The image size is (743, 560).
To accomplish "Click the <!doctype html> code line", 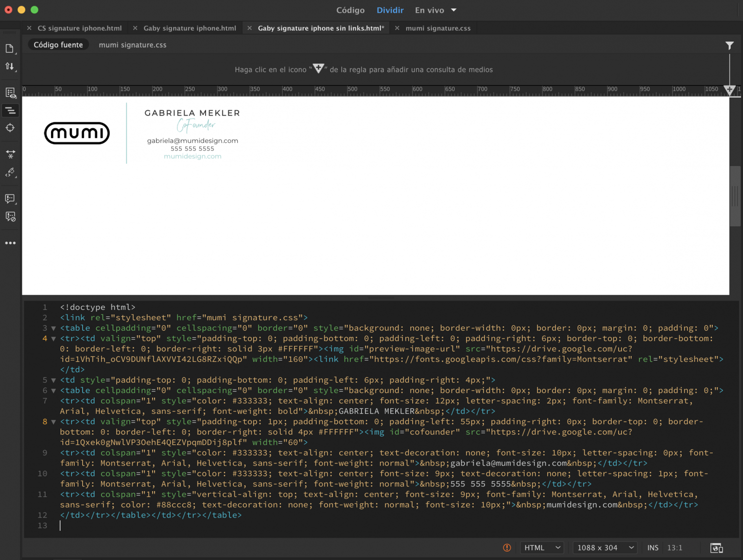I will (x=98, y=307).
